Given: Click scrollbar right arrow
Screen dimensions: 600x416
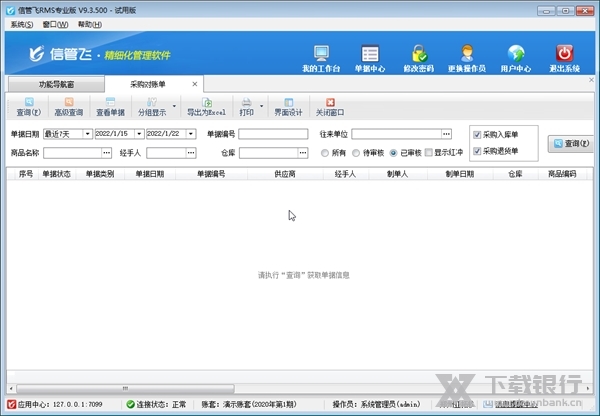Looking at the screenshot, I should click(589, 388).
